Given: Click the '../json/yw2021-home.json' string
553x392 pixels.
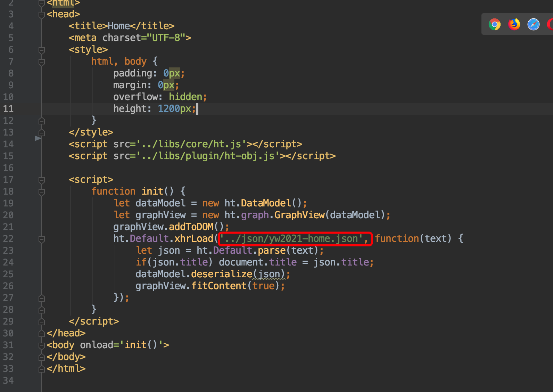Looking at the screenshot, I should click(x=291, y=239).
